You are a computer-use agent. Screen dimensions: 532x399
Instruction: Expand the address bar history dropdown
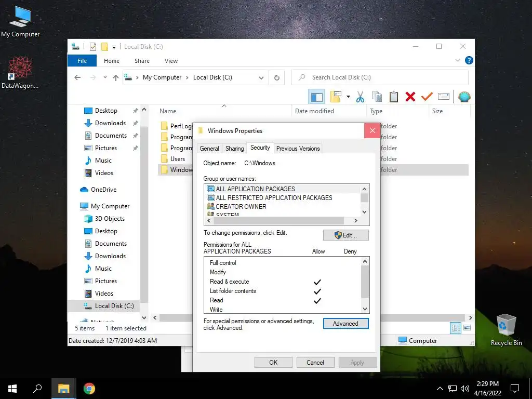pyautogui.click(x=261, y=78)
